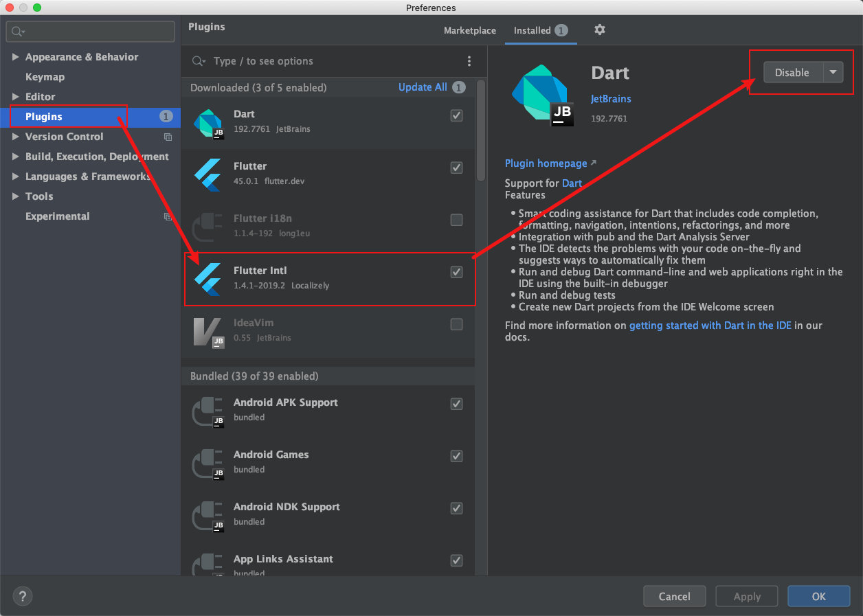Select Experimental in the settings tree
Viewport: 863px width, 616px height.
pos(57,216)
